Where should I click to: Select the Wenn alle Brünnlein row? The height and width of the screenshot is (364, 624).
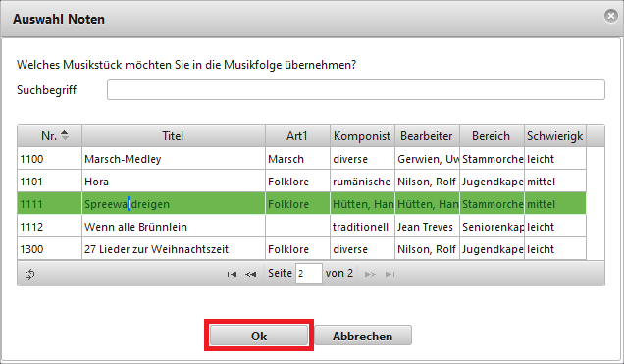301,227
